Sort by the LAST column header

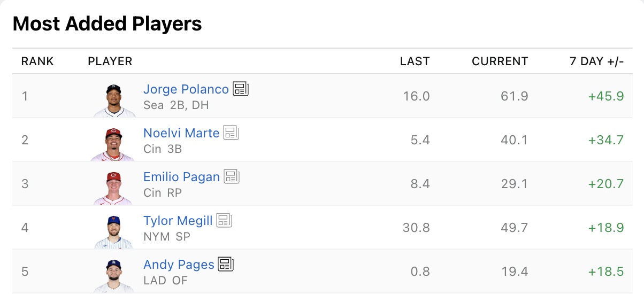[415, 61]
